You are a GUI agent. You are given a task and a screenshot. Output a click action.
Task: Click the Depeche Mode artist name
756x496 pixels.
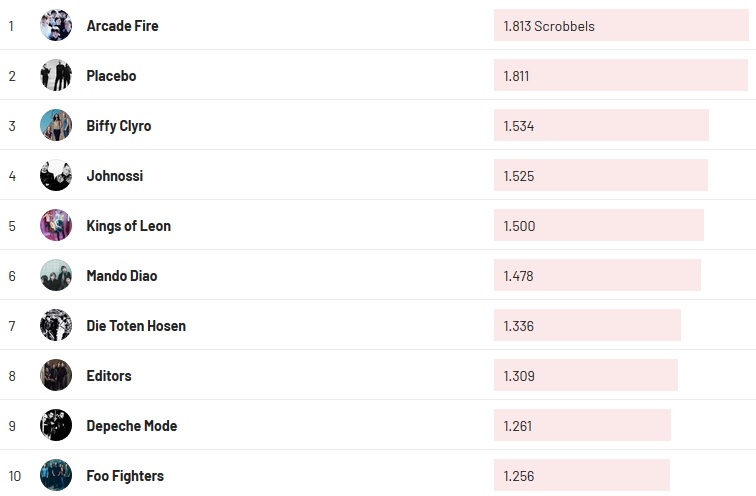[131, 426]
